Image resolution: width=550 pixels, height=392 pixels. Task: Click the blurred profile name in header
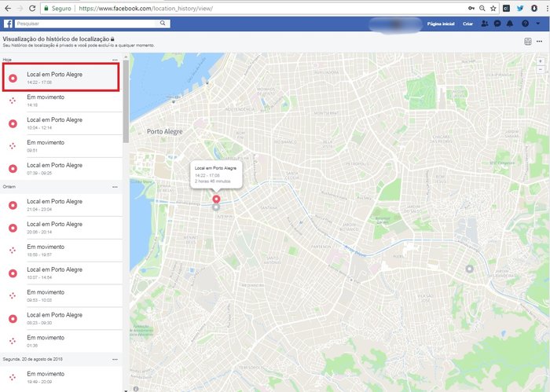click(x=396, y=24)
